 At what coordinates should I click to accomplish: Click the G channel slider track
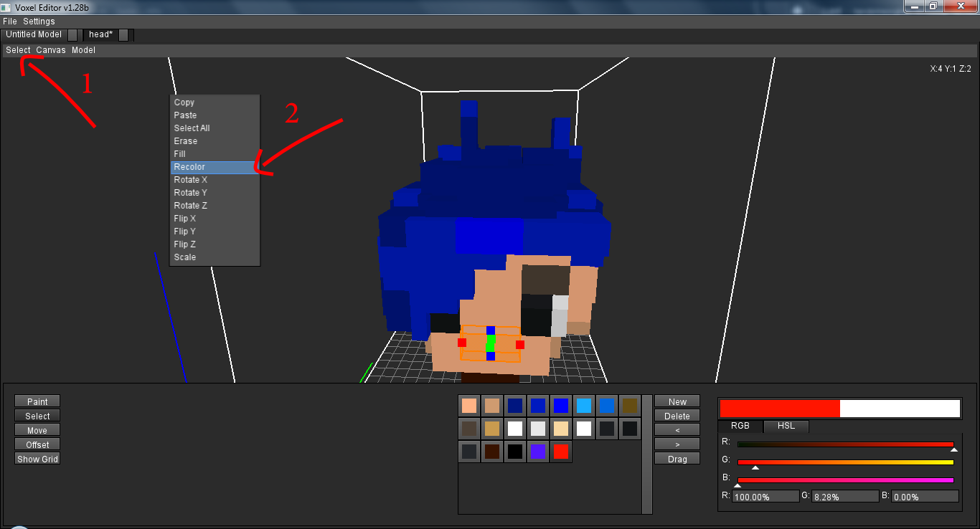(846, 462)
